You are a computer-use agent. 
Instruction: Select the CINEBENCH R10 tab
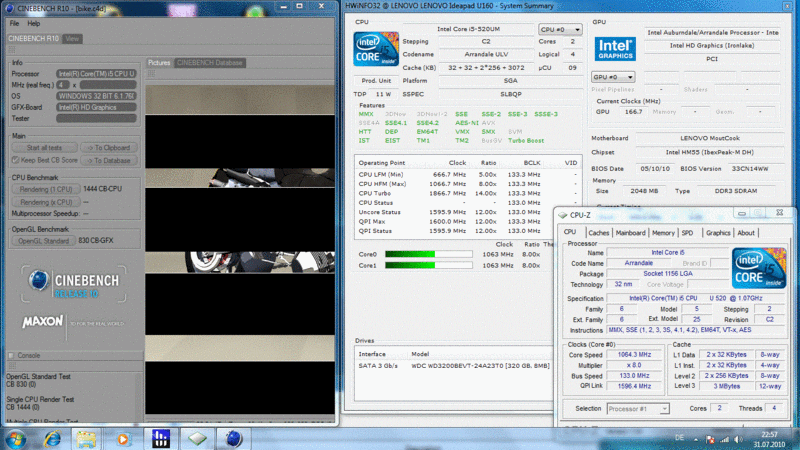coord(33,39)
